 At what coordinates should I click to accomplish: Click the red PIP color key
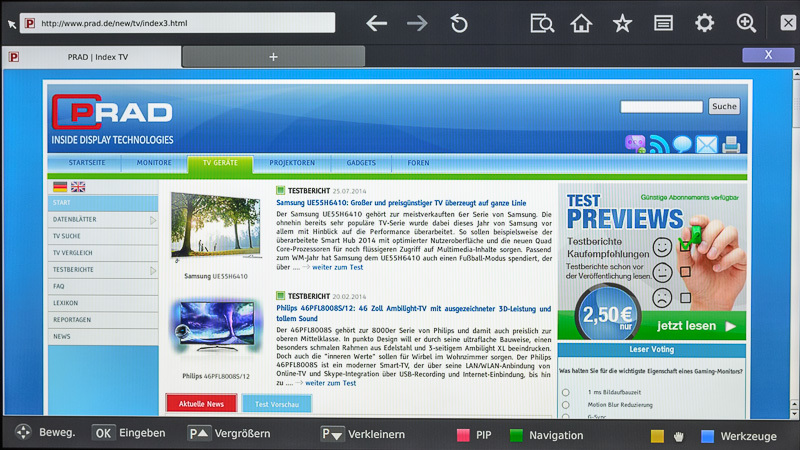tap(463, 435)
